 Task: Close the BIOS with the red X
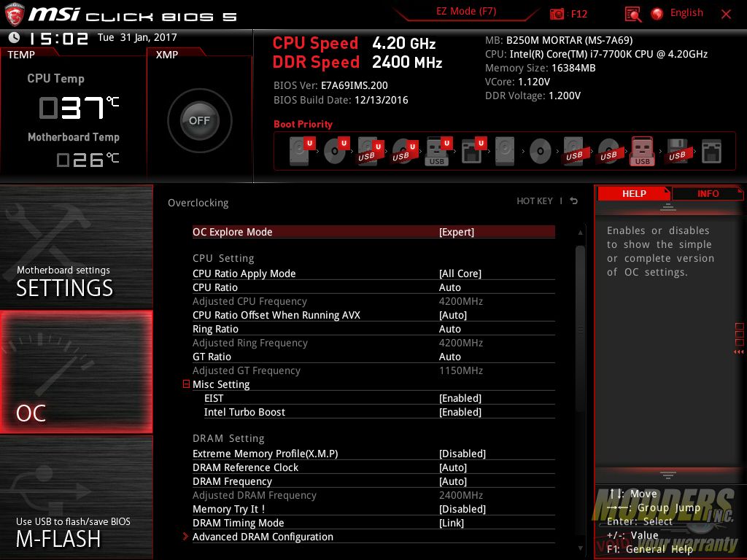[x=726, y=15]
